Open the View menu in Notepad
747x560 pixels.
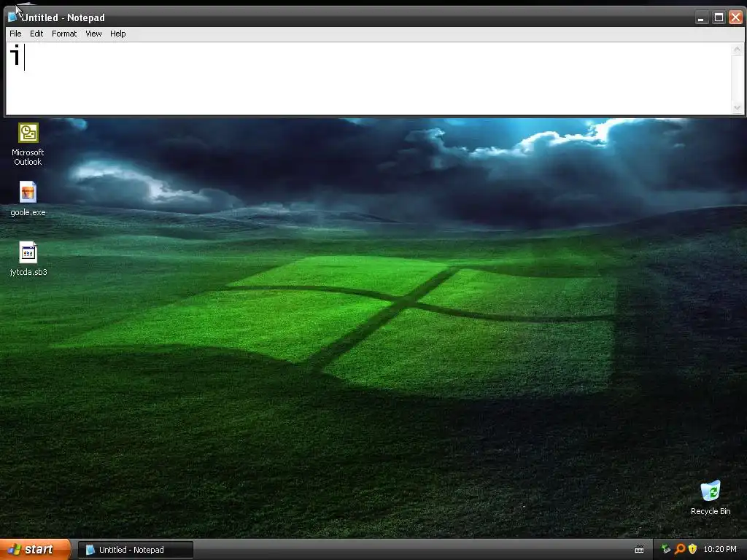click(x=93, y=34)
